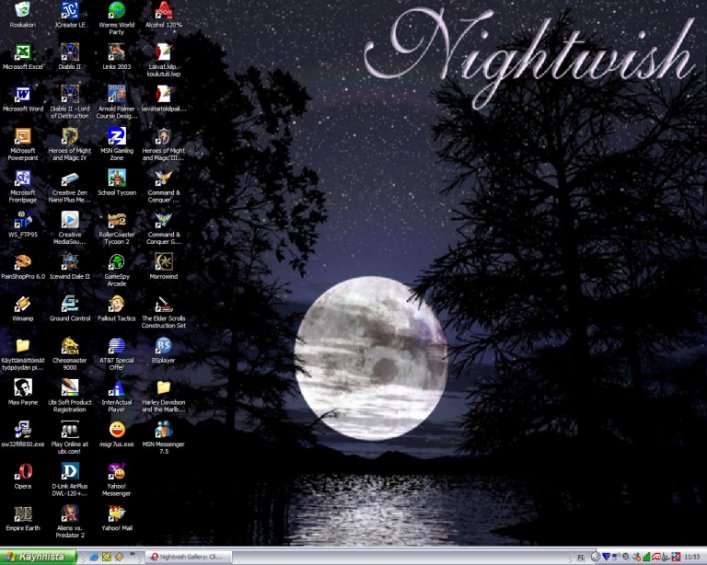Select the Icewind Dale II icon
Viewport: 707px width, 565px height.
[x=70, y=262]
